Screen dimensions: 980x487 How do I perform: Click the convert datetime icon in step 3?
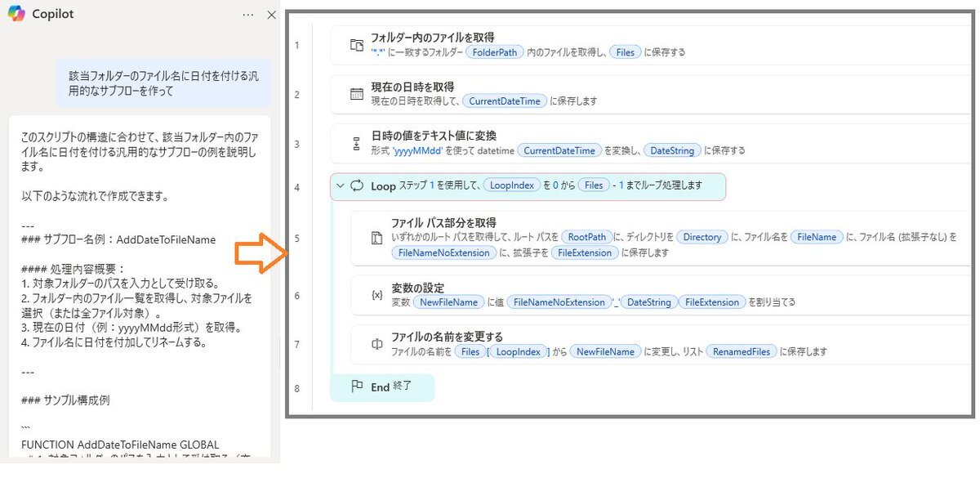tap(356, 144)
